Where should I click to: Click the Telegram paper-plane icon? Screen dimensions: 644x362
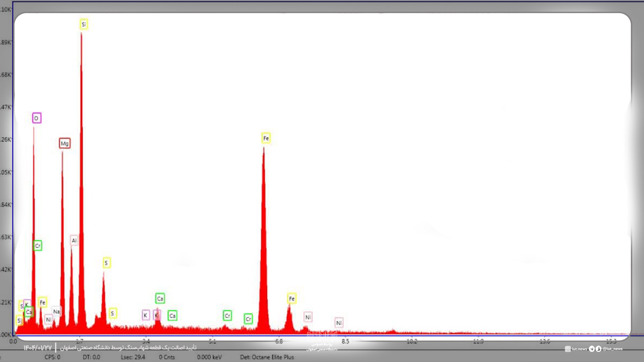pyautogui.click(x=592, y=349)
